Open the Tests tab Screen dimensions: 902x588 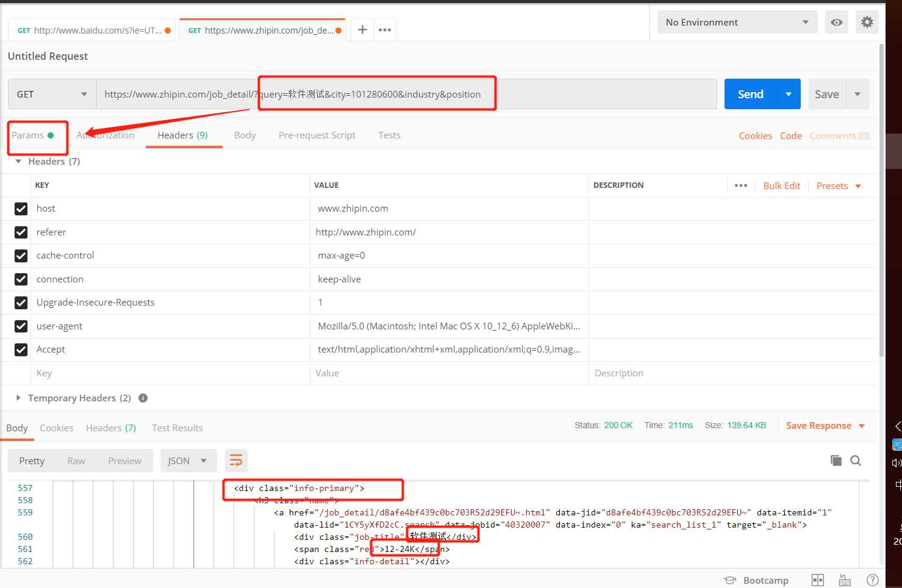click(x=389, y=135)
